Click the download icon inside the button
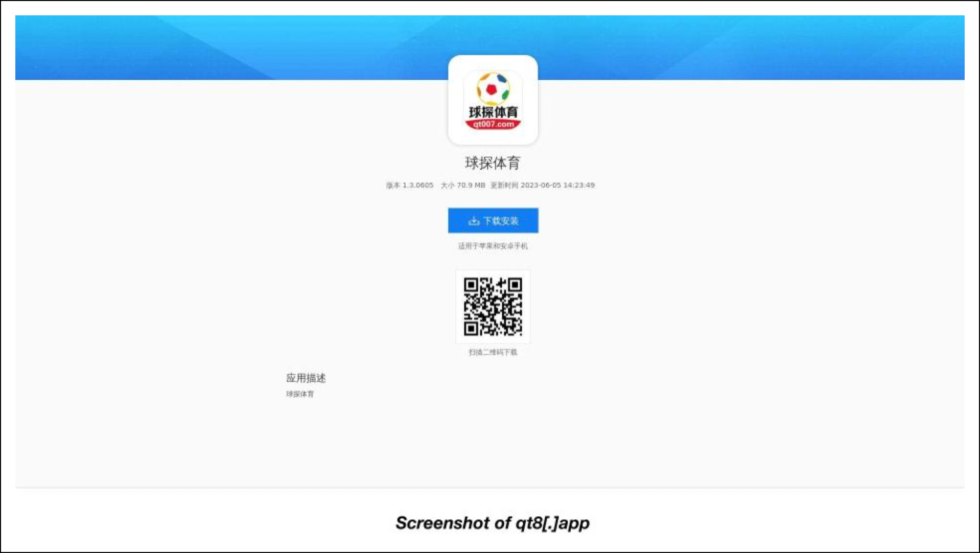Image resolution: width=980 pixels, height=553 pixels. [x=474, y=221]
